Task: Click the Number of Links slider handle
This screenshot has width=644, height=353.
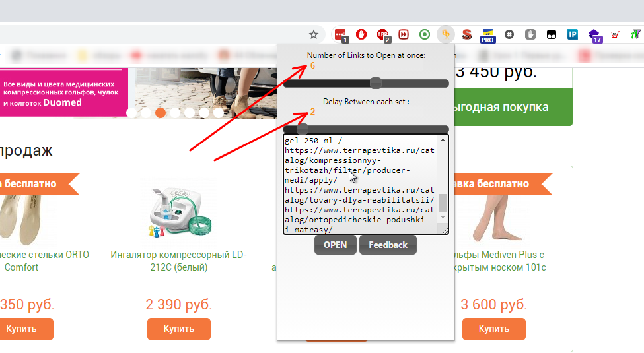Action: 376,83
